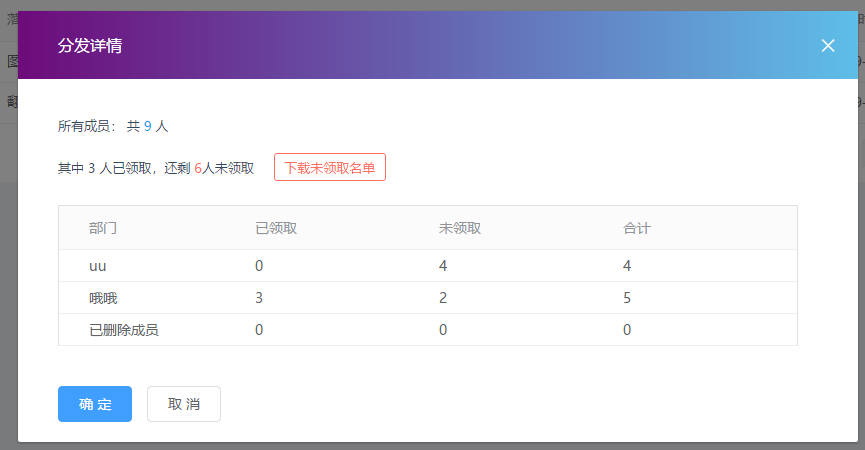The height and width of the screenshot is (450, 865).
Task: Click the 合计 value 4 for uu
Action: 627,266
